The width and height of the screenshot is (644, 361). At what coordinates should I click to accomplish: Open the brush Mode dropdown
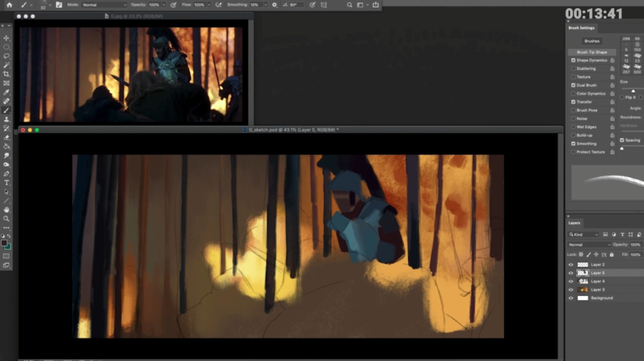point(104,4)
